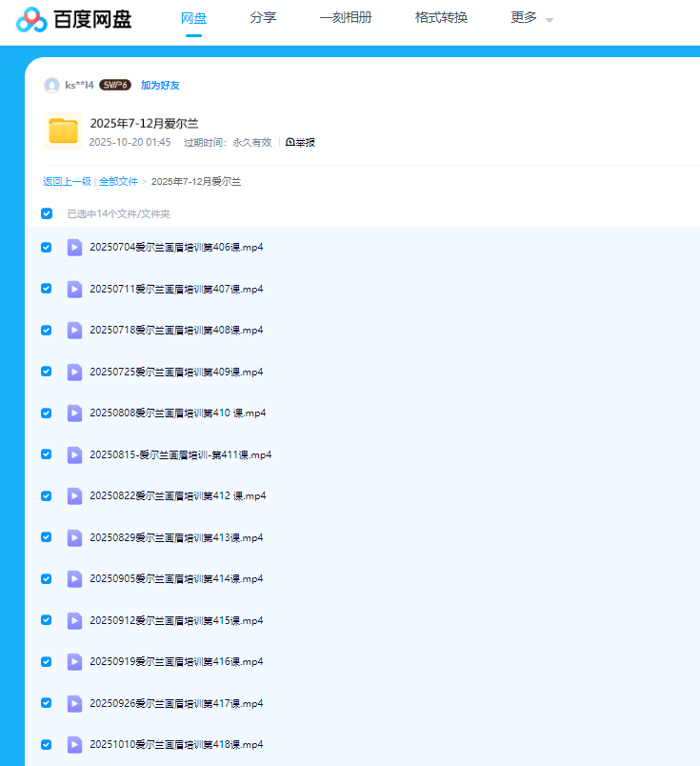
Task: Click the yellow shared folder icon
Action: pyautogui.click(x=64, y=131)
